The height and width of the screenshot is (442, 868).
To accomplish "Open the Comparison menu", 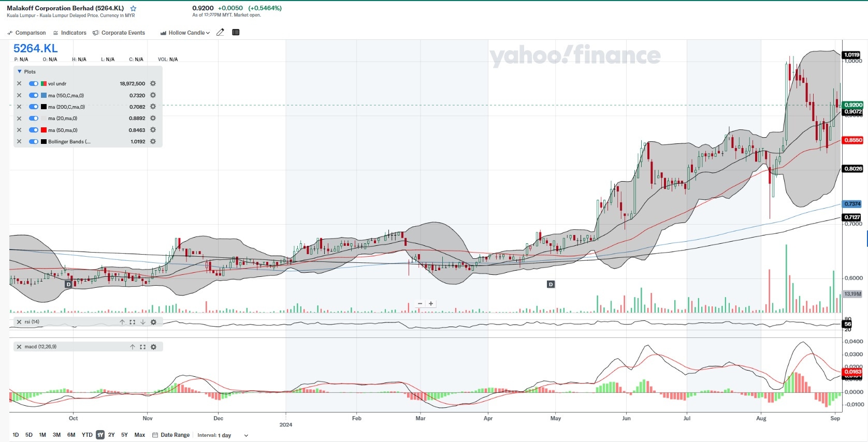I will point(26,33).
